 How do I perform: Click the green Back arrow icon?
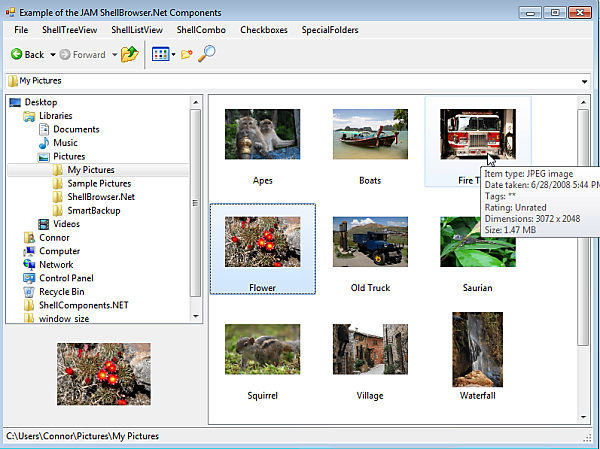[16, 54]
